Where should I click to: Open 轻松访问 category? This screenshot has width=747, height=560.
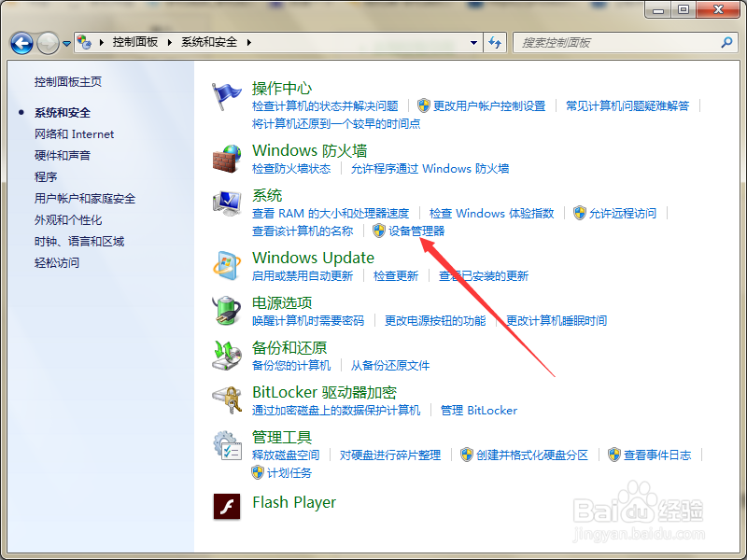[57, 263]
